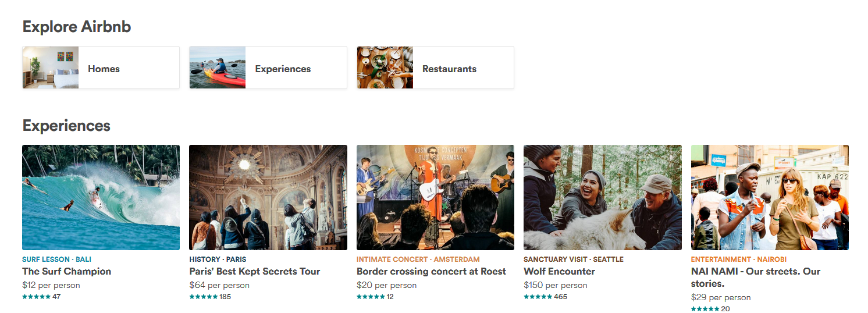The width and height of the screenshot is (868, 313).
Task: Click the Experiences kayak thumbnail image
Action: 218,67
